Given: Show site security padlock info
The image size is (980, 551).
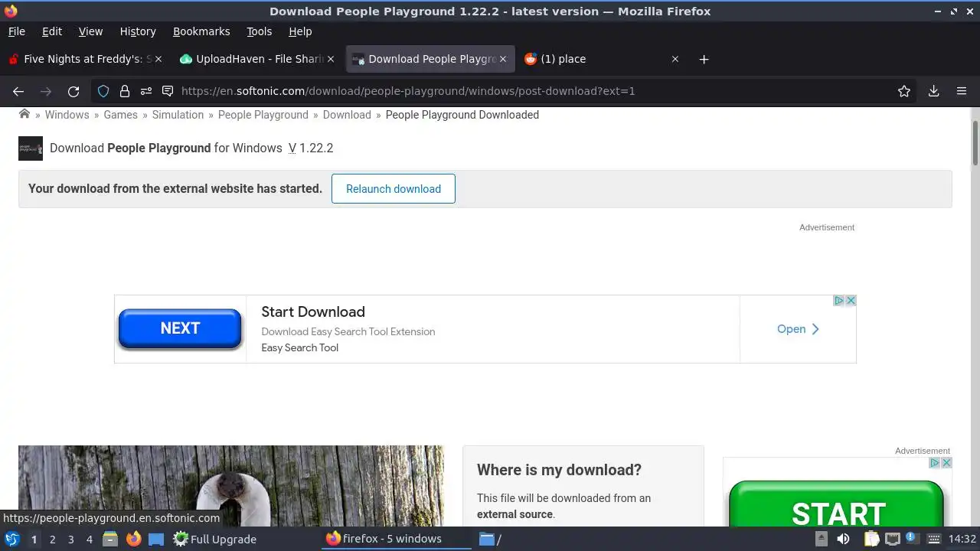Looking at the screenshot, I should click(x=125, y=91).
